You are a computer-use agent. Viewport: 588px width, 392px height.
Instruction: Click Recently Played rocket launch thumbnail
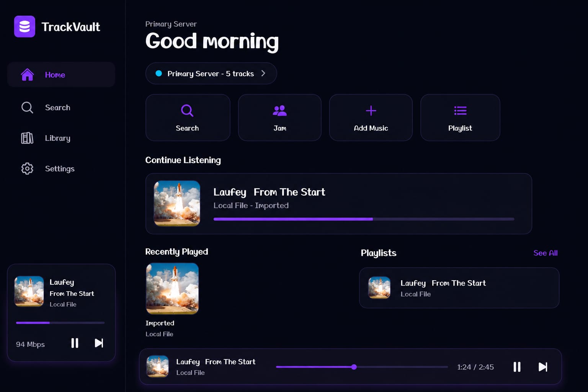tap(172, 288)
